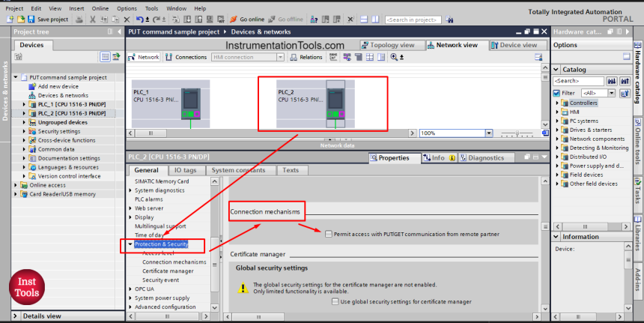The image size is (644, 323).
Task: Check Use global security settings for certificate manager
Action: pyautogui.click(x=335, y=301)
